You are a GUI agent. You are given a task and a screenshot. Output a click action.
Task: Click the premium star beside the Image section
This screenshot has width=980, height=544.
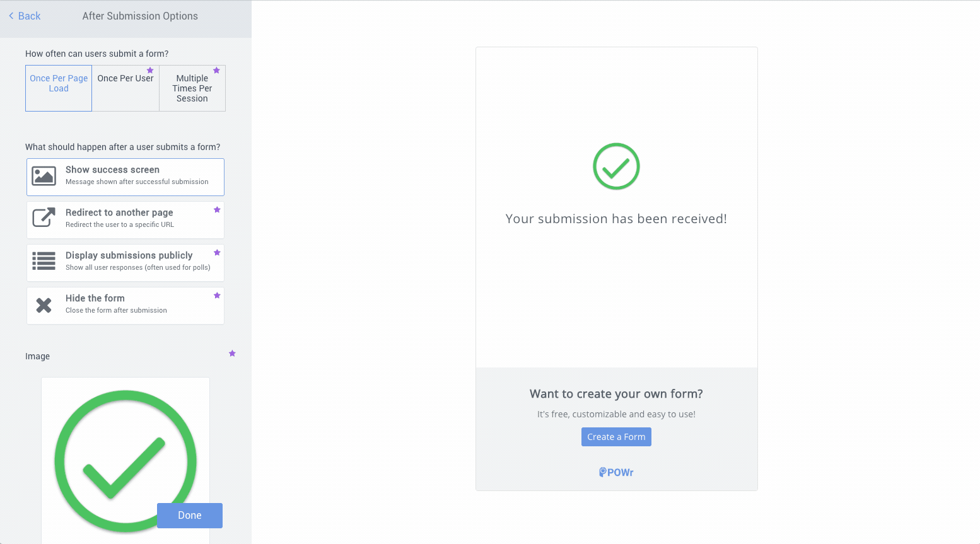tap(232, 354)
